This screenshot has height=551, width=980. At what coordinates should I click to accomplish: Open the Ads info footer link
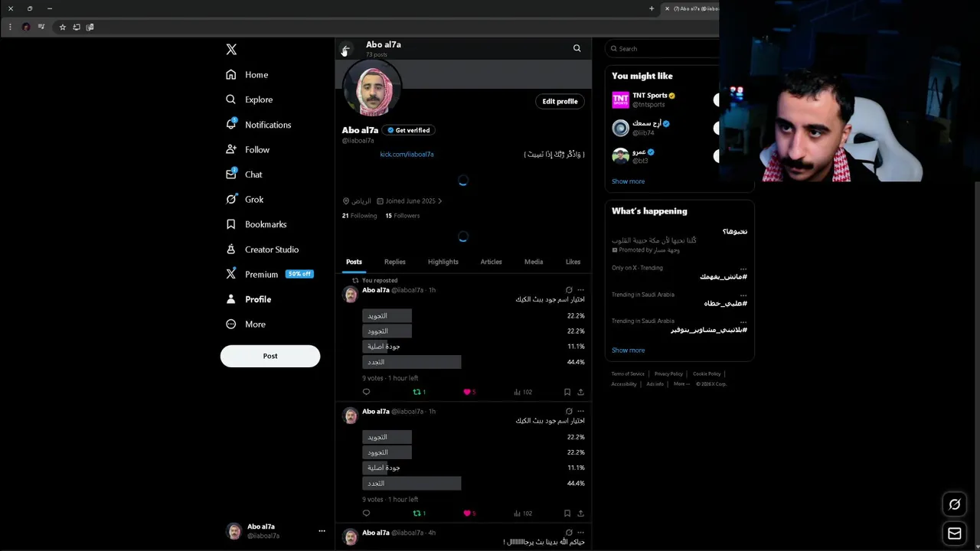[655, 384]
